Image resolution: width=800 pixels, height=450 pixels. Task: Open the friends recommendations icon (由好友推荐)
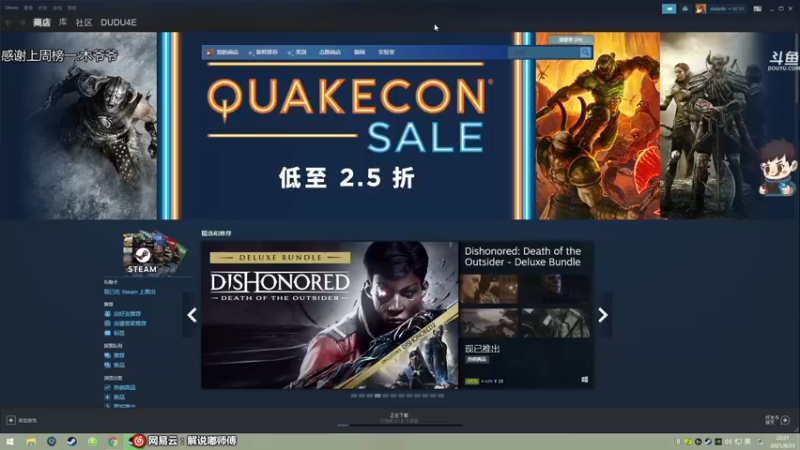click(x=107, y=314)
